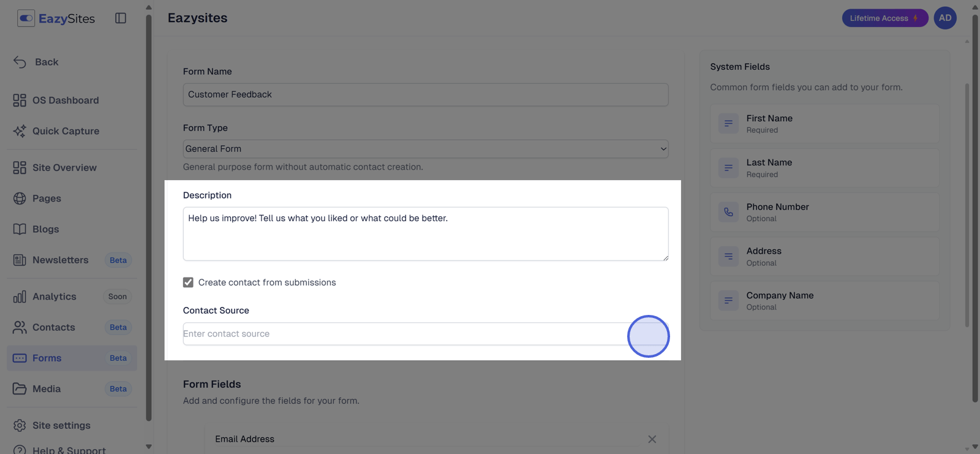Go Back using the arrow icon
Image resolution: width=980 pixels, height=454 pixels.
click(20, 62)
